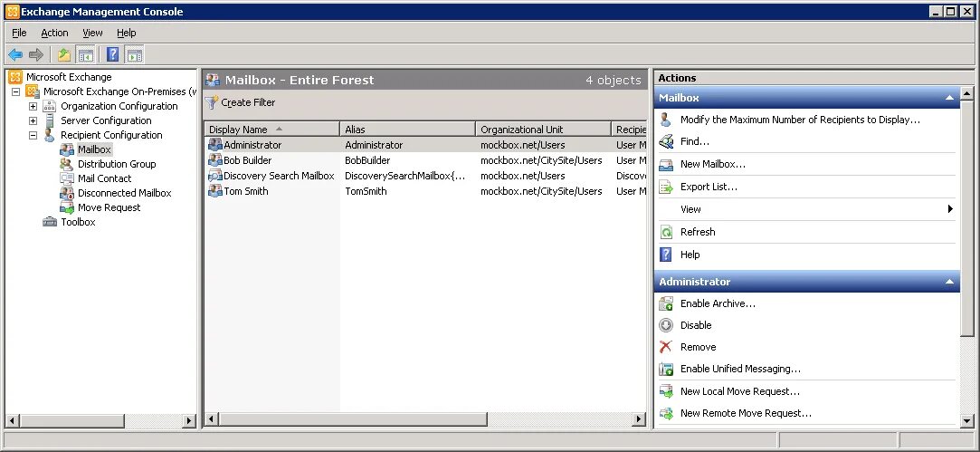Collapse the Administrator actions section

[949, 282]
